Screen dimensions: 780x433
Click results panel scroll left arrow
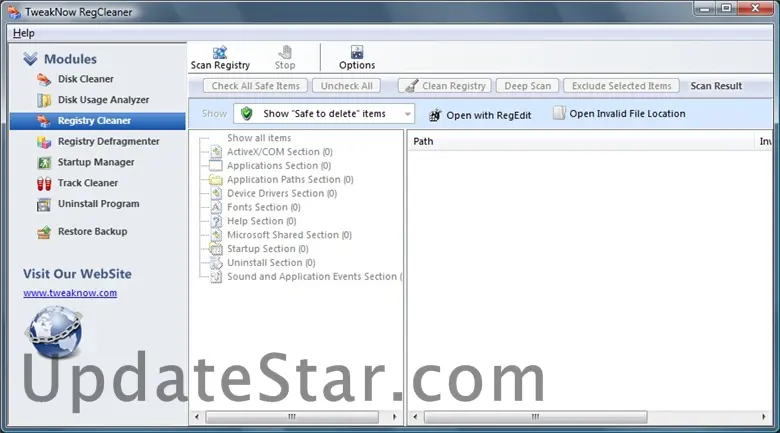click(x=415, y=417)
